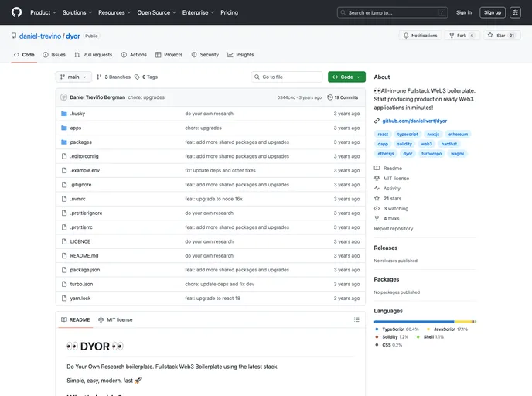
Task: Open the settings icon next to Sign up
Action: [515, 12]
